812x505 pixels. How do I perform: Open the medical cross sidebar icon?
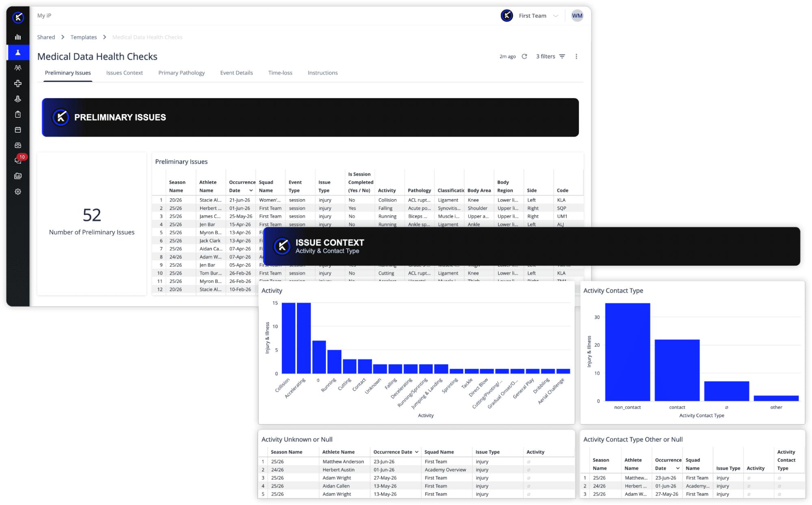point(18,83)
